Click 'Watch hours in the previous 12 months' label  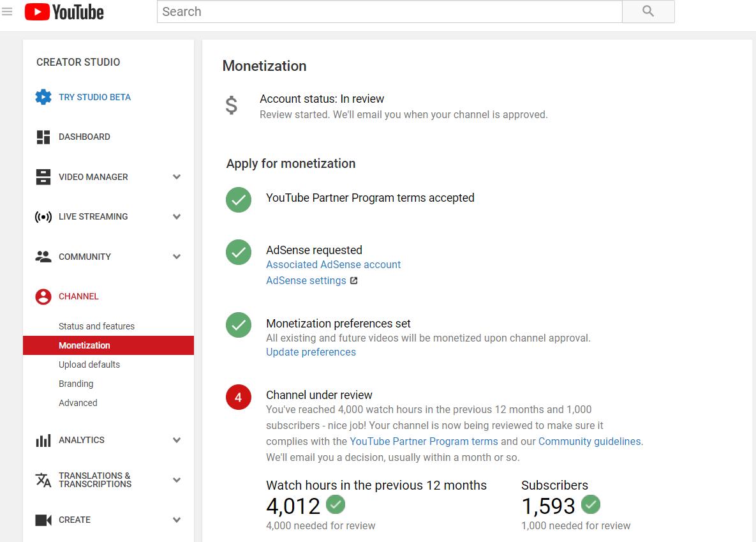tap(376, 485)
